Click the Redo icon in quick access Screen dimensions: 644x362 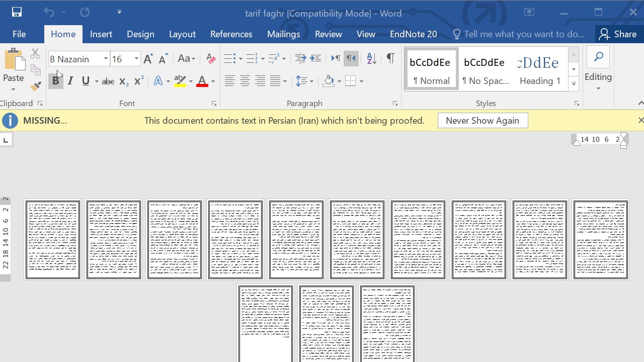point(85,12)
